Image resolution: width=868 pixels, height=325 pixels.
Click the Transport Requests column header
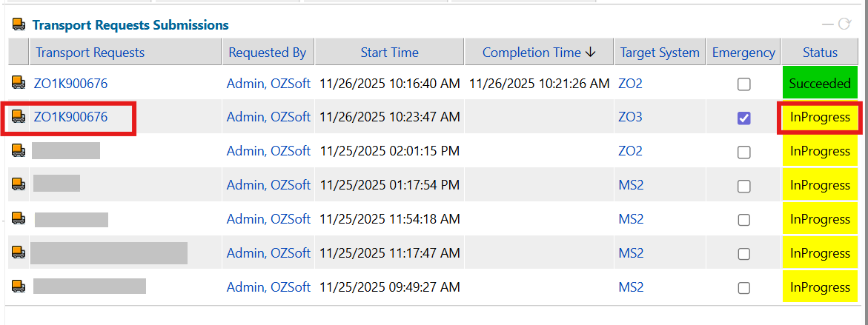[x=90, y=53]
